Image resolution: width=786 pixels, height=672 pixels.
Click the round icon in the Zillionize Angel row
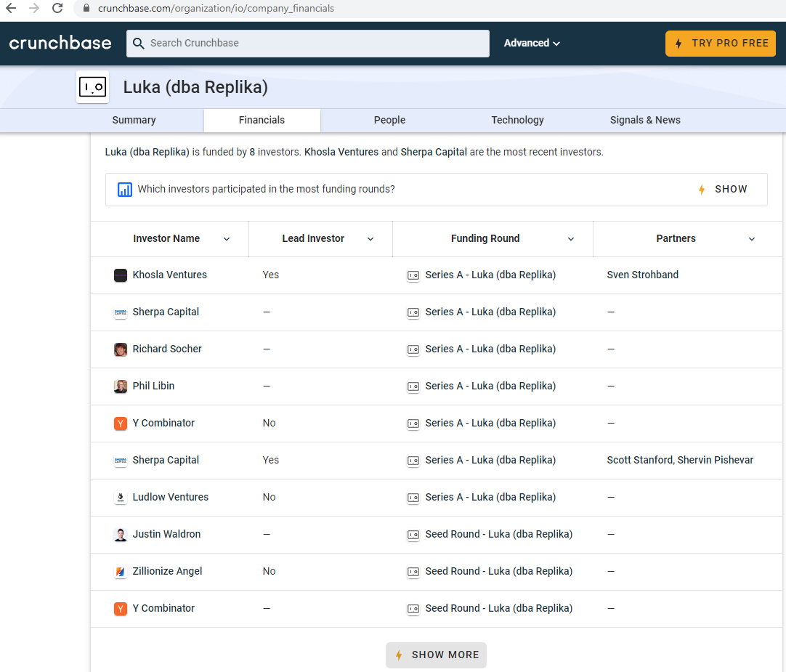(x=413, y=572)
